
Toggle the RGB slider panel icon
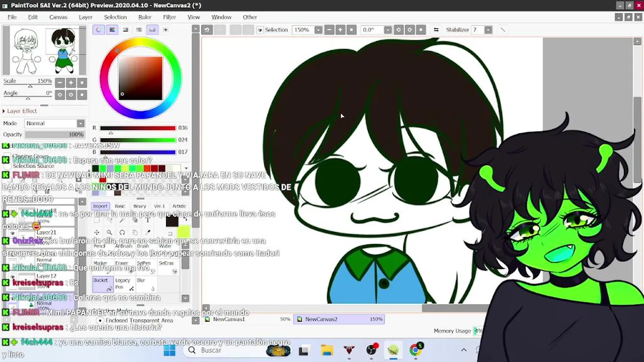point(112,30)
